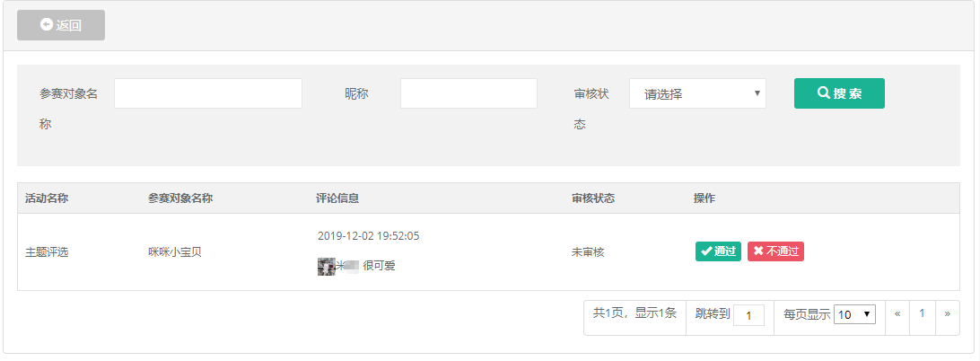Screen dimensions: 980x361
Task: Open the 审核状态 请选择 dropdown
Action: tap(697, 93)
